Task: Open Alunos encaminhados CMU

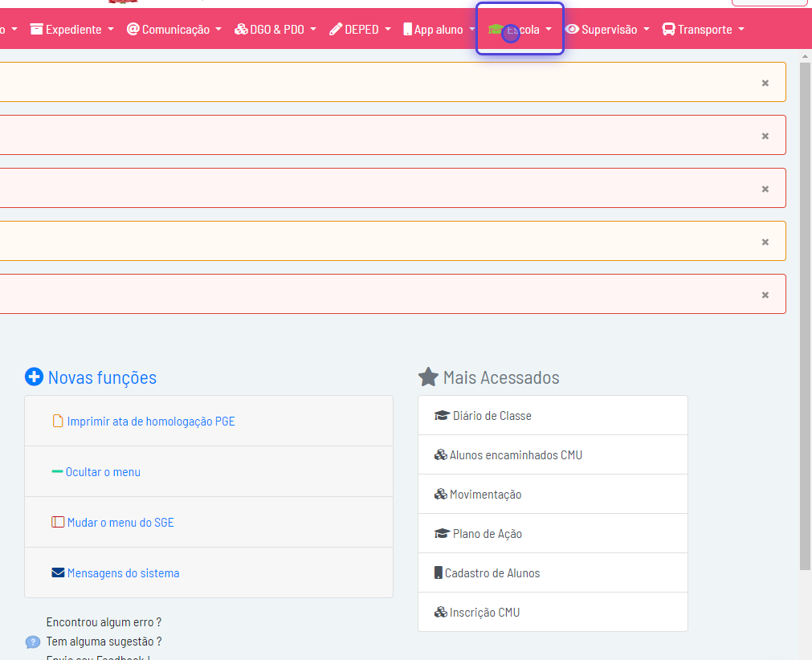Action: tap(553, 454)
